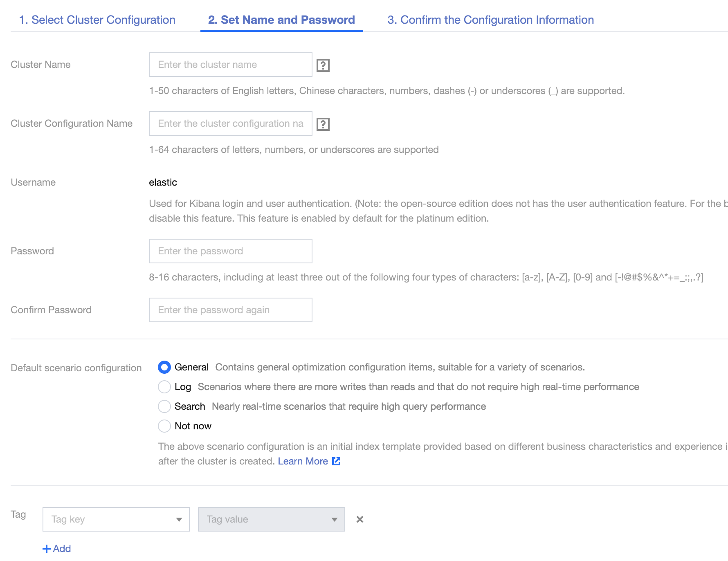
Task: Select the Search scenario radio button
Action: [x=164, y=406]
